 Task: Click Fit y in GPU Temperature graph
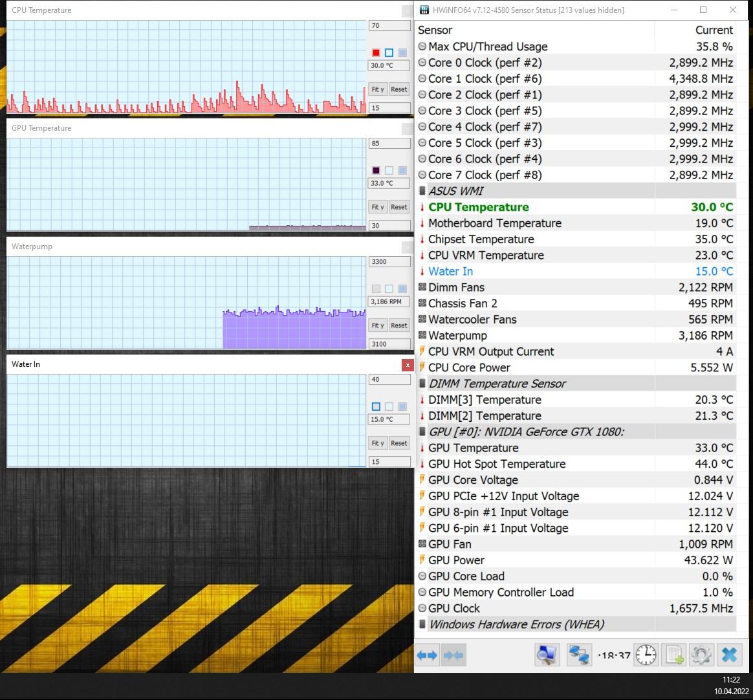coord(377,207)
